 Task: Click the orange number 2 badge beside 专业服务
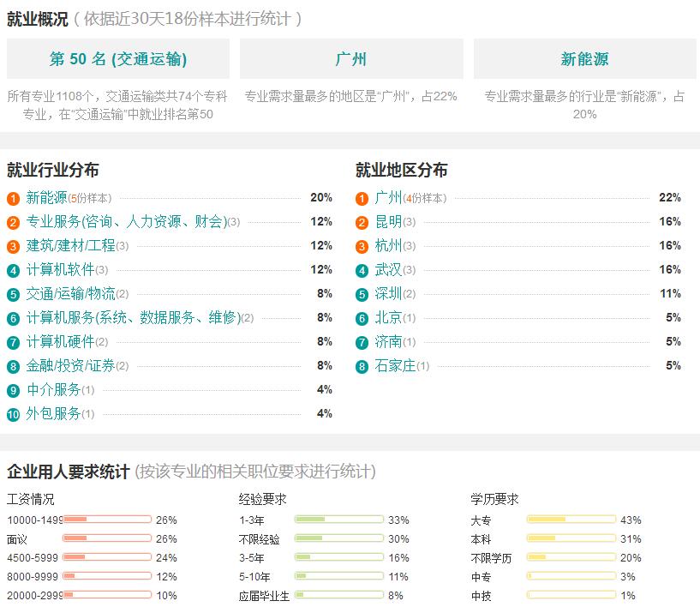14,223
